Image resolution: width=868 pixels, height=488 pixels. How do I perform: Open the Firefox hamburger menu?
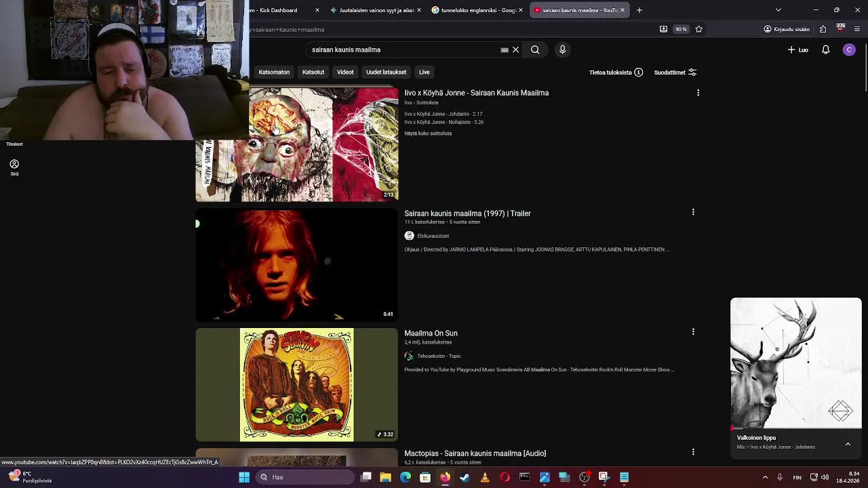point(857,29)
